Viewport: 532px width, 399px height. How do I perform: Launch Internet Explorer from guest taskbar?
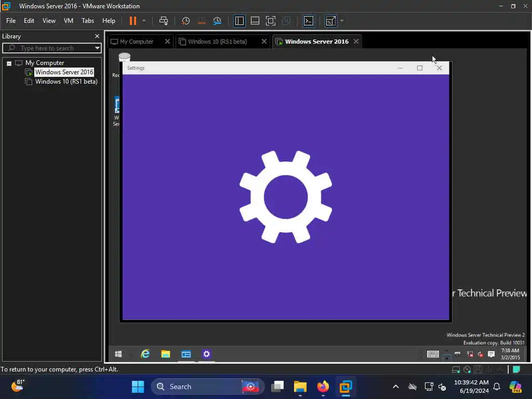coord(145,354)
